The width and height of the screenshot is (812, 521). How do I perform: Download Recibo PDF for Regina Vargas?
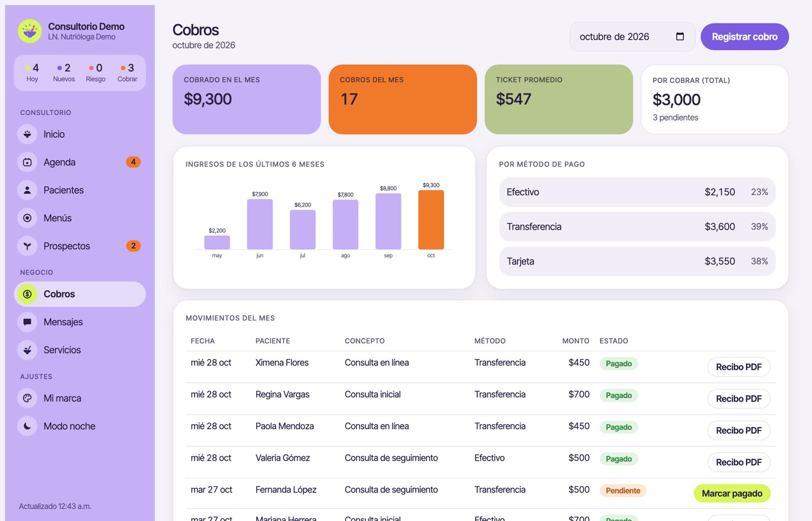point(738,399)
